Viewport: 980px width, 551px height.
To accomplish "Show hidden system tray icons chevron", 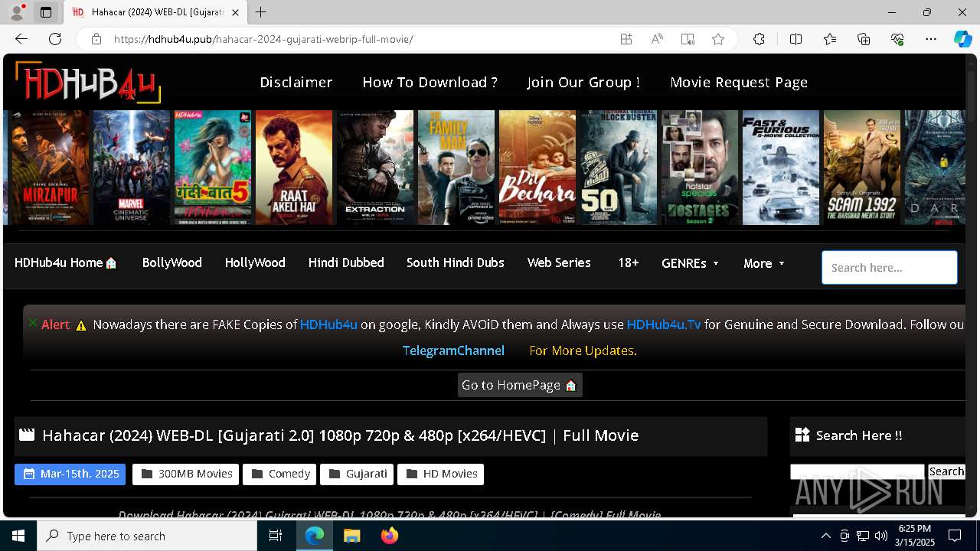I will [825, 536].
